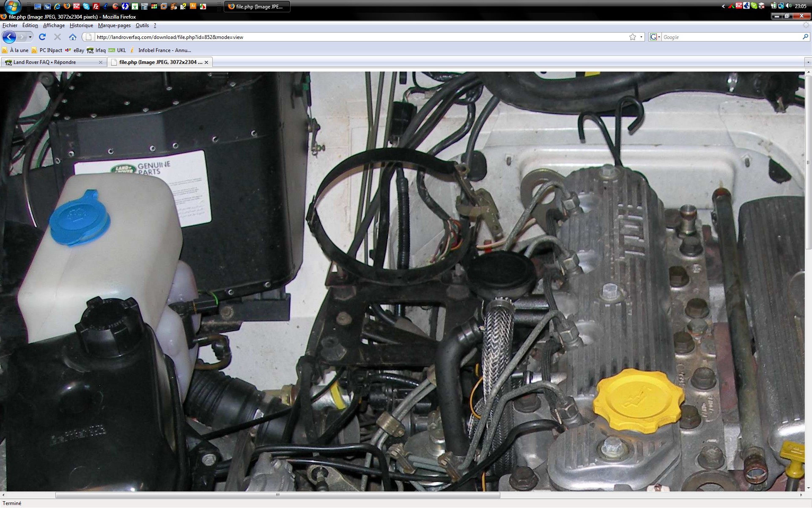Open the Affichage menu
The image size is (812, 508).
[x=54, y=25]
